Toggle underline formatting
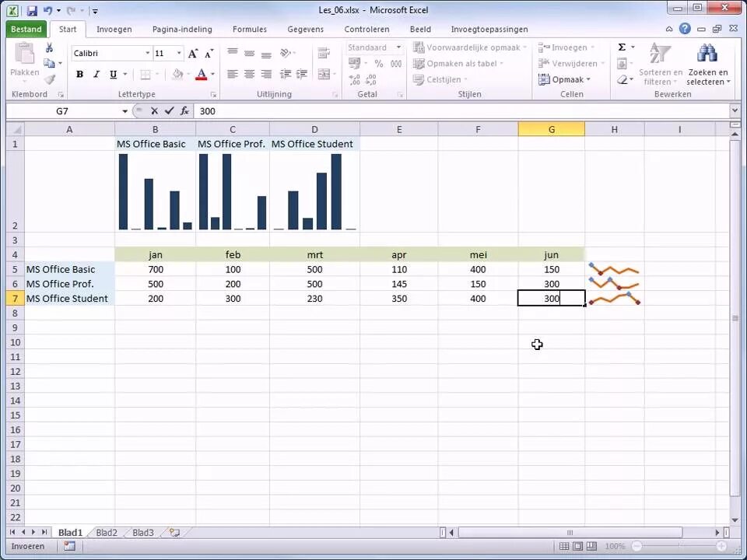The image size is (747, 560). 113,75
